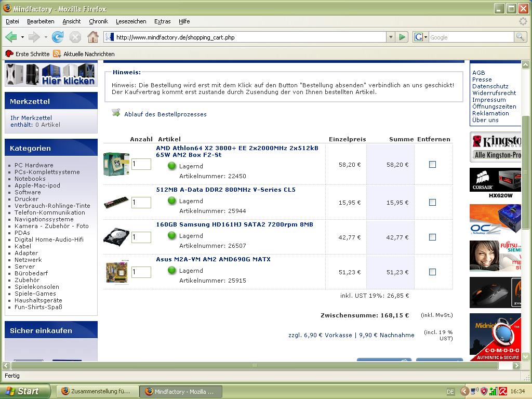The height and width of the screenshot is (399, 532).
Task: Open the Notebooks category
Action: [30, 179]
